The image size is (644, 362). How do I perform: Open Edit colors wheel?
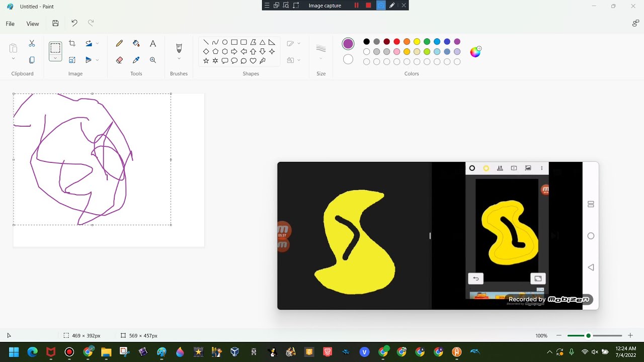(475, 51)
